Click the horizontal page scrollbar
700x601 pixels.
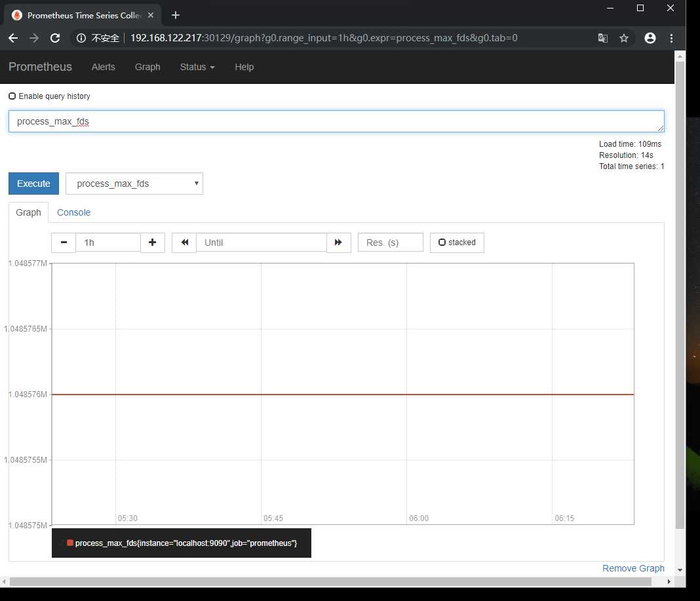coord(330,581)
